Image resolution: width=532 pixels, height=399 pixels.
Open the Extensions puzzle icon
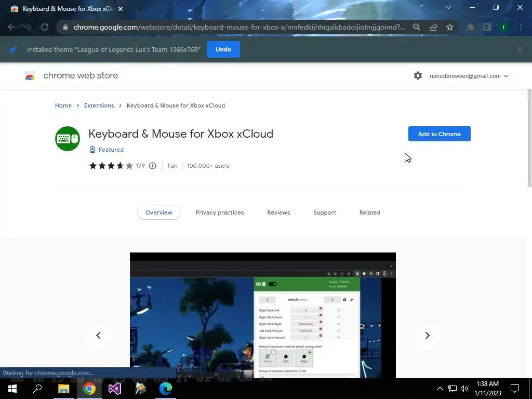coord(471,27)
